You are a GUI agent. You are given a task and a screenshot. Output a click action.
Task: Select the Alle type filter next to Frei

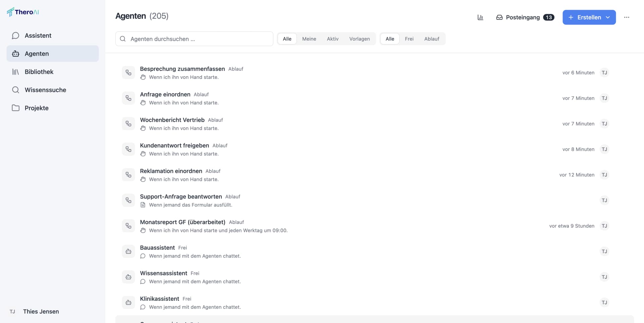390,39
